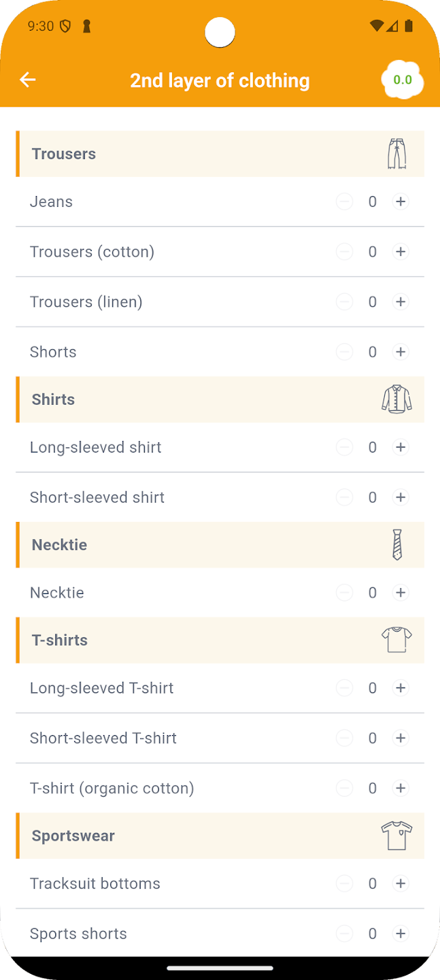Increase the count for Long-sleeved shirt
This screenshot has height=980, width=440.
tap(401, 447)
